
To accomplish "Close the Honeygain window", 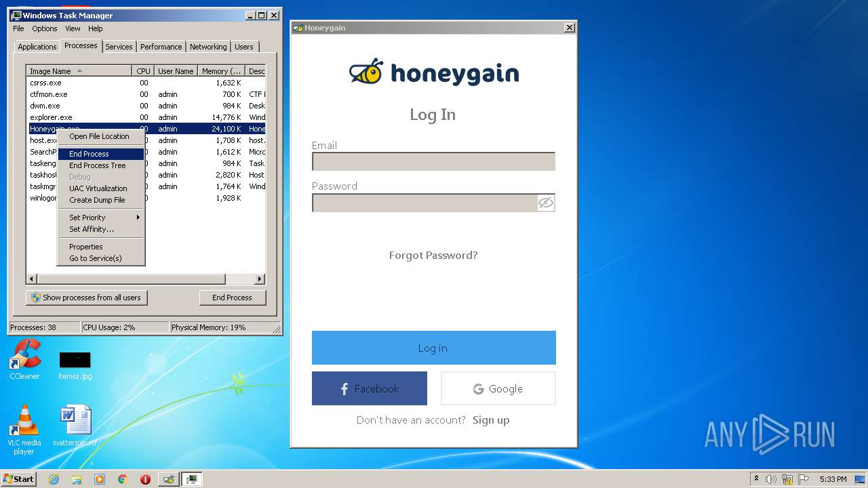I will [570, 28].
